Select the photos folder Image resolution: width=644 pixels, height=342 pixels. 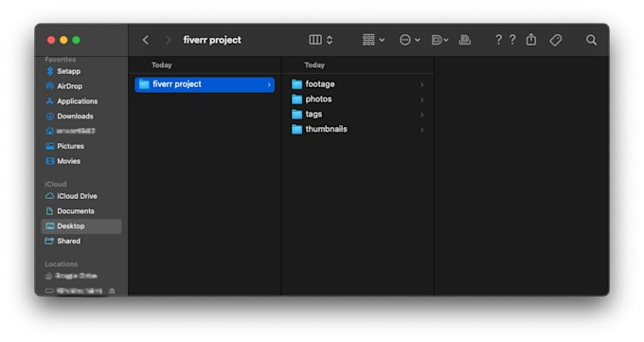(x=357, y=99)
